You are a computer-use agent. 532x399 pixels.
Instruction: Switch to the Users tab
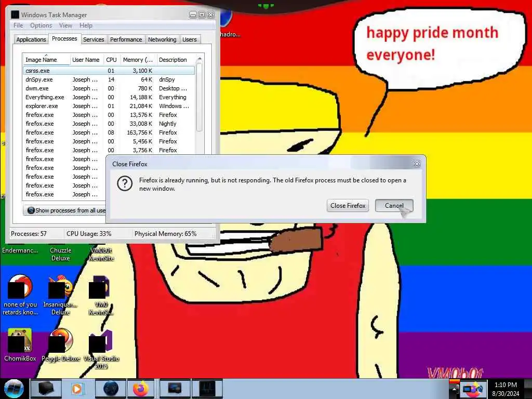click(x=189, y=39)
